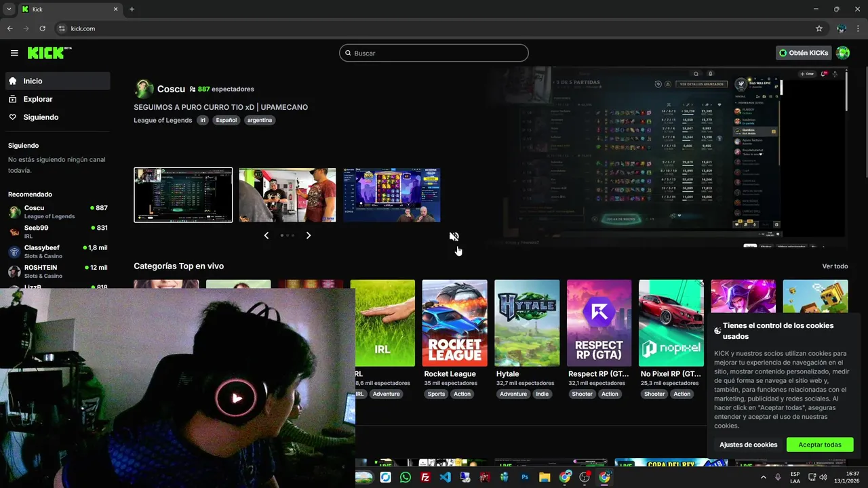Image resolution: width=868 pixels, height=488 pixels.
Task: Open the volume tray icon
Action: click(823, 477)
